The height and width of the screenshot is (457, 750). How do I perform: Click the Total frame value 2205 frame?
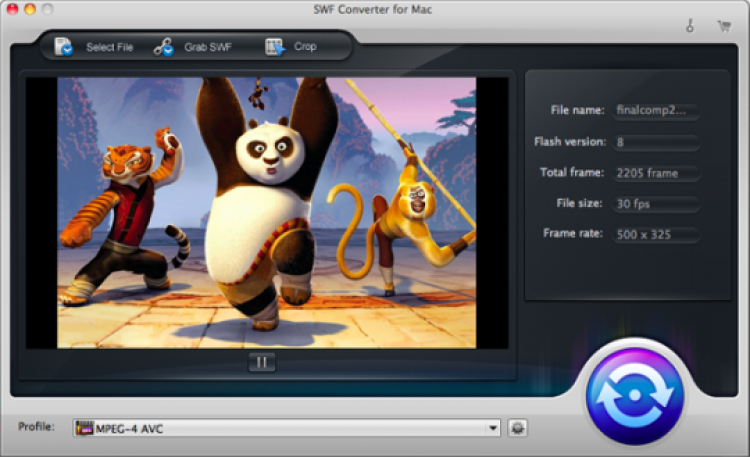click(x=657, y=173)
